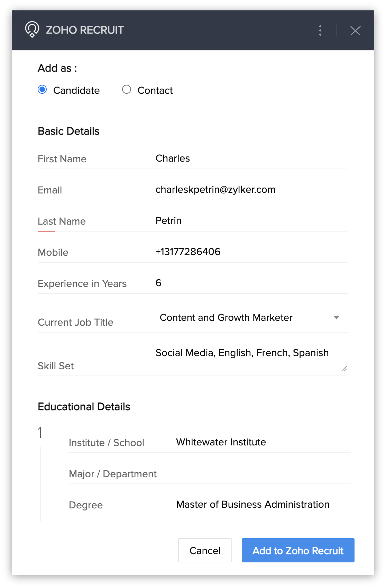Screen dimensions: 386x588
Task: Edit the First Name field with Charles
Action: 251,159
